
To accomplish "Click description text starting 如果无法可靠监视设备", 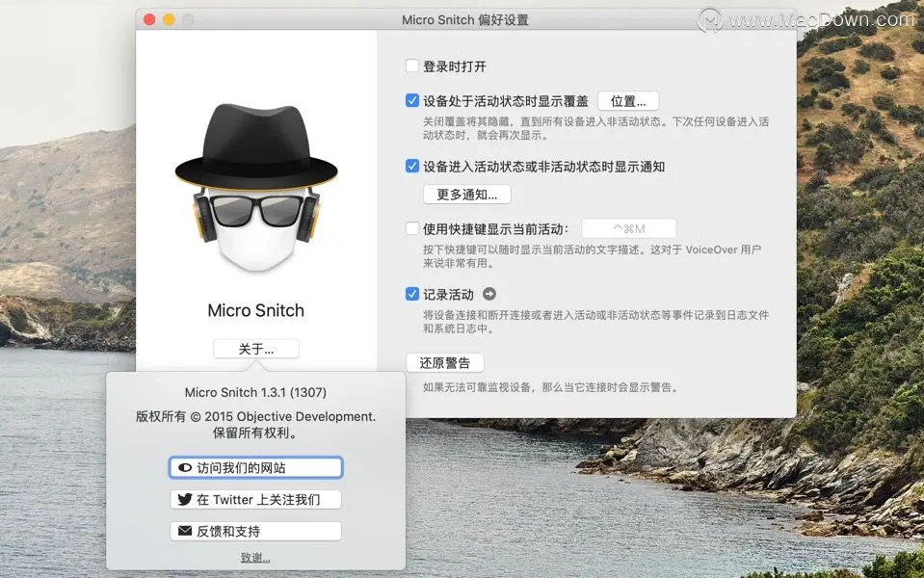I will (x=551, y=387).
